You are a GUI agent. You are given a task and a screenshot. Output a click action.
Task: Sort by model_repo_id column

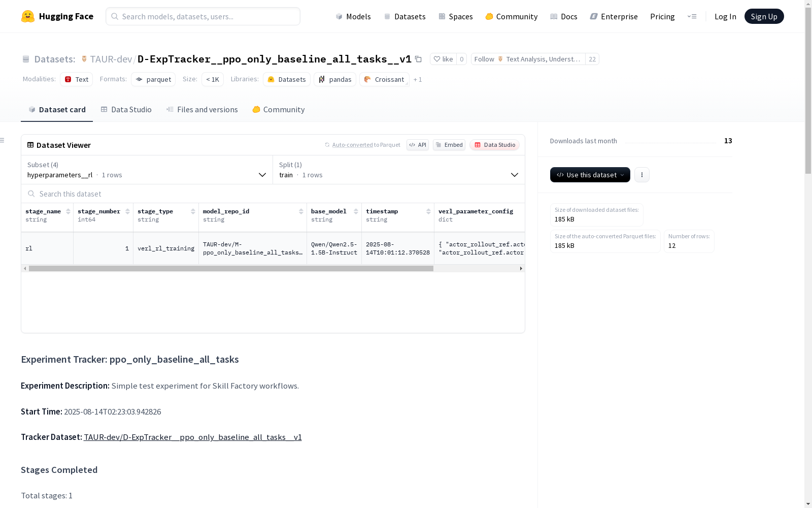click(x=301, y=211)
